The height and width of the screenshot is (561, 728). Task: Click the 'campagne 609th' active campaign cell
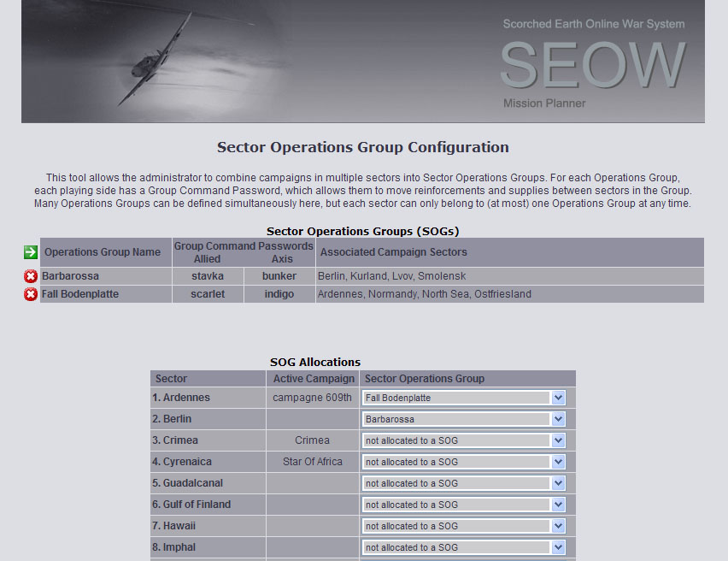coord(312,398)
